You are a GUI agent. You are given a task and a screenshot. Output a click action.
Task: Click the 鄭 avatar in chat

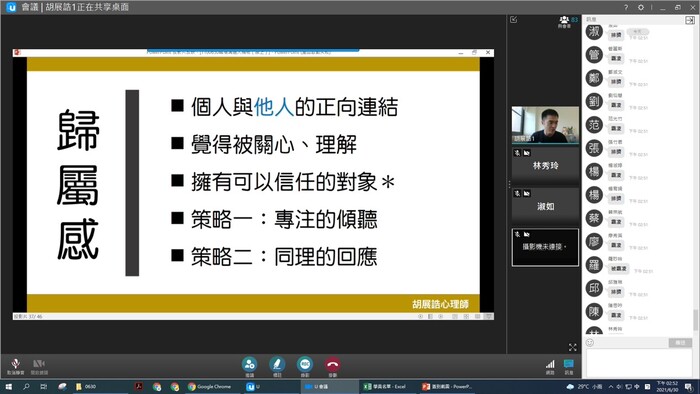coord(594,78)
